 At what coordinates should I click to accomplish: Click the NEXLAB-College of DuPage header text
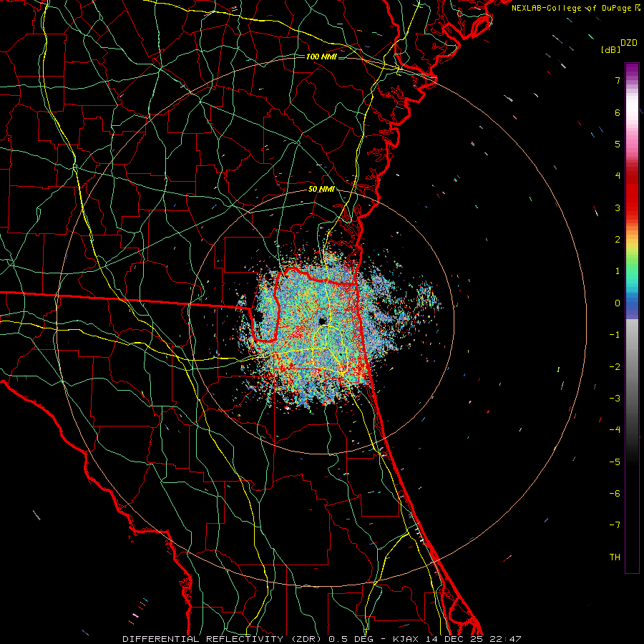575,8
